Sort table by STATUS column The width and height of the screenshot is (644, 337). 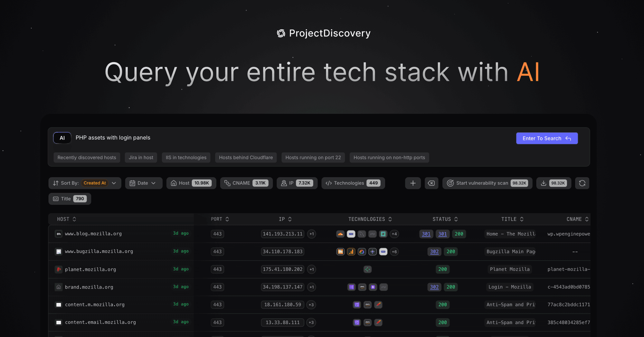coord(445,219)
